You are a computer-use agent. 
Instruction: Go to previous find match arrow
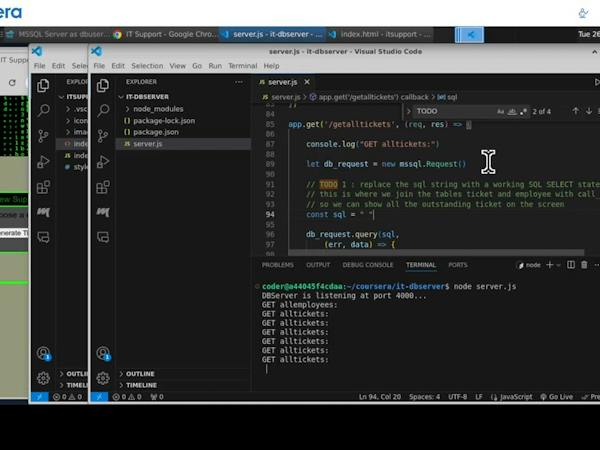(x=575, y=111)
